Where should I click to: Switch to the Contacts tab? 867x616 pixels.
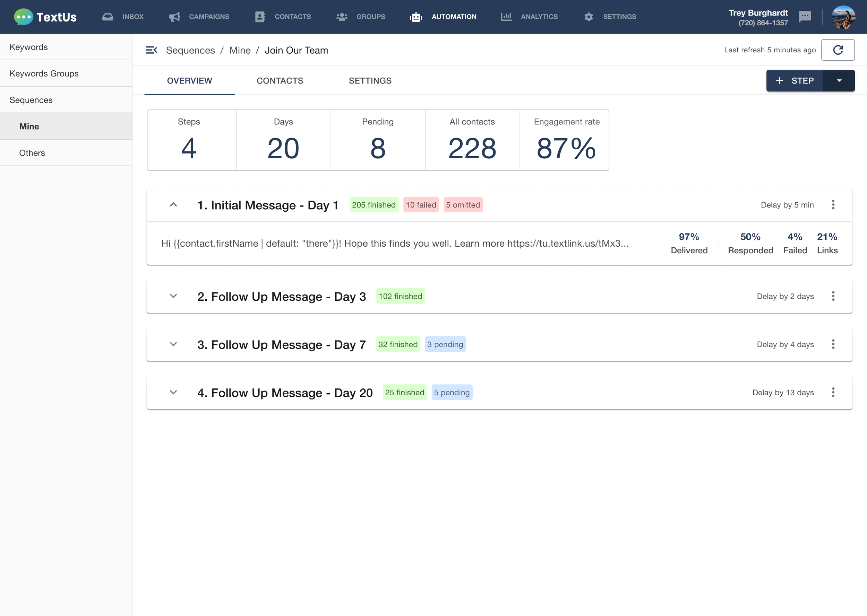click(x=280, y=81)
